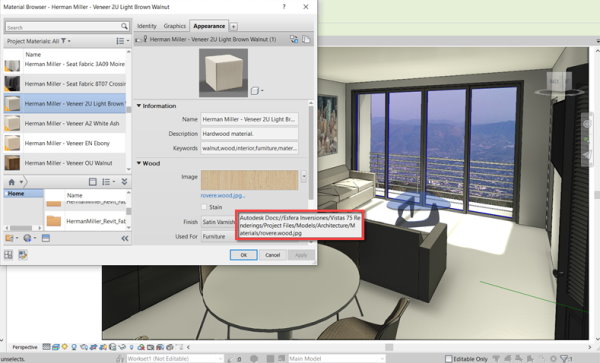Open the HermanMiller_Revit_Fab folder row
This screenshot has height=363, width=600.
[x=85, y=221]
